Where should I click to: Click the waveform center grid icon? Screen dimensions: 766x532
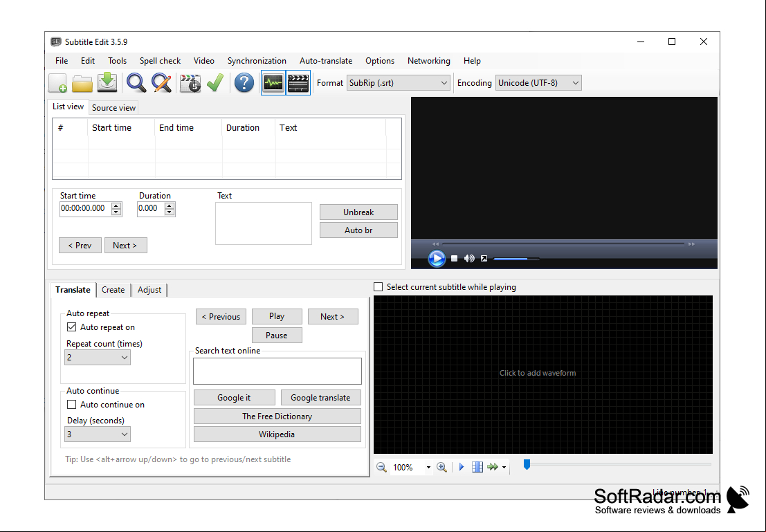click(x=477, y=467)
